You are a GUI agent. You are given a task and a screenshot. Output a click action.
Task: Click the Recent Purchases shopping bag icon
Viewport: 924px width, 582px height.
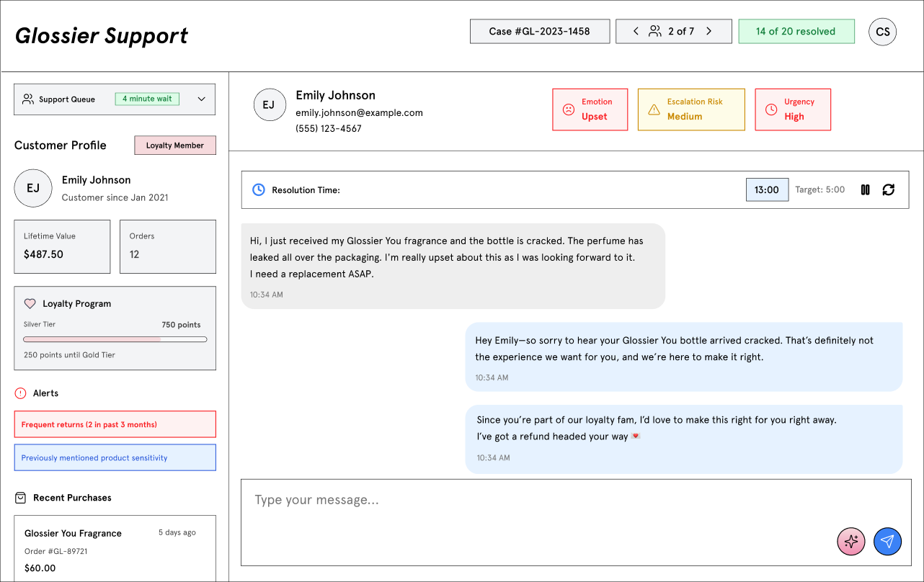point(21,498)
